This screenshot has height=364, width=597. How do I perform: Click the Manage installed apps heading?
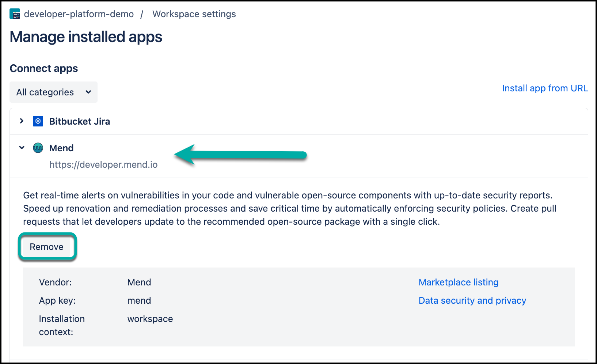click(86, 37)
